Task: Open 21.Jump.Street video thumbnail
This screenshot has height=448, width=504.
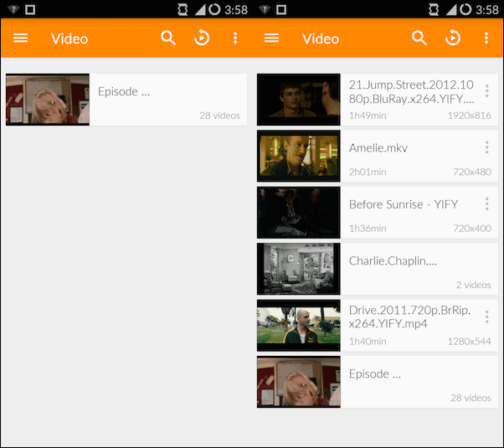Action: 299,100
